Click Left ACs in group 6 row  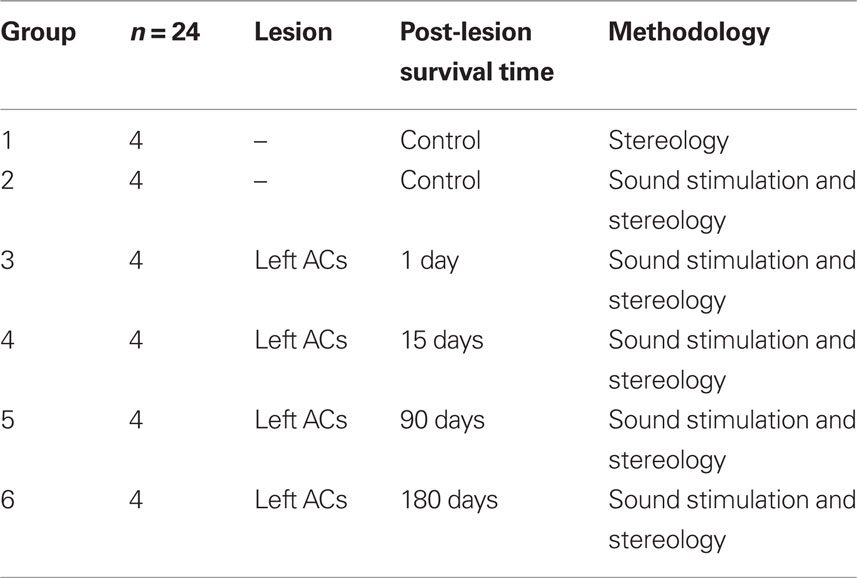coord(301,499)
